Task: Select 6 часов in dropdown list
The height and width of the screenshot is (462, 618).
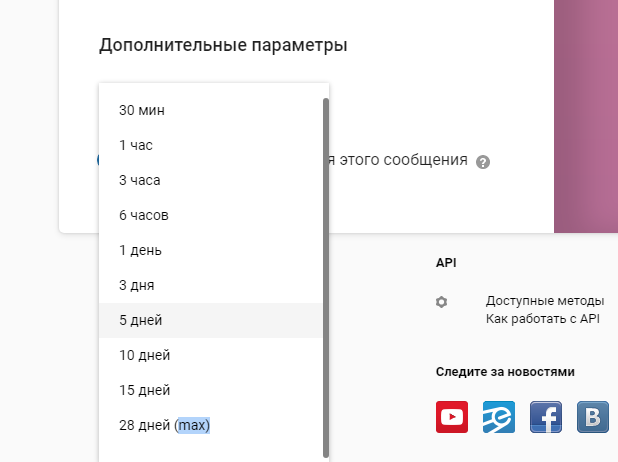Action: pos(144,215)
